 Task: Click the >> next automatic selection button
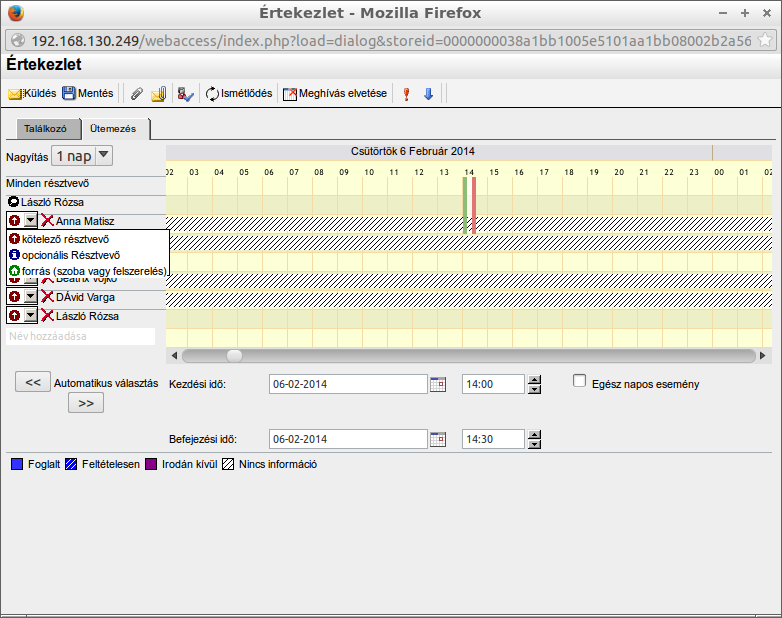(x=86, y=403)
